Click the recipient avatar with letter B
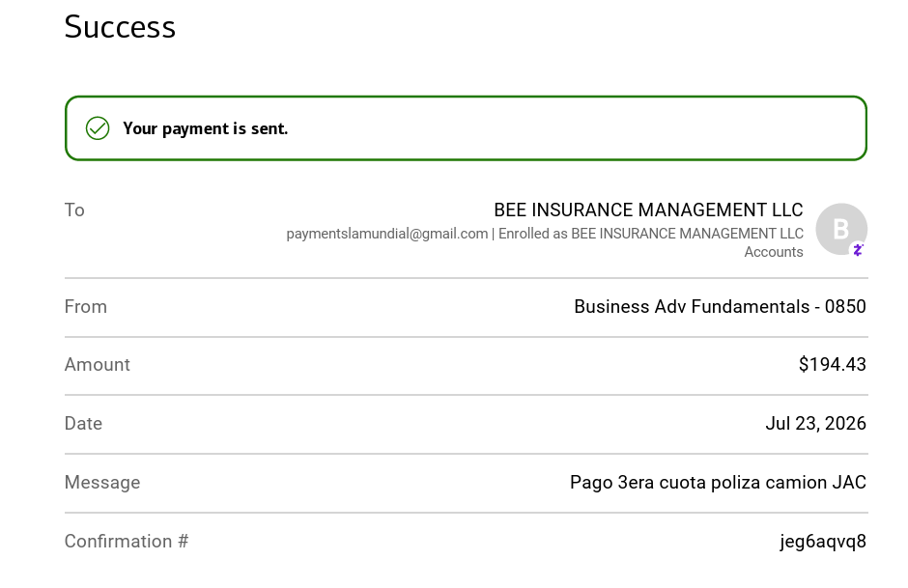The image size is (908, 588). click(x=841, y=229)
